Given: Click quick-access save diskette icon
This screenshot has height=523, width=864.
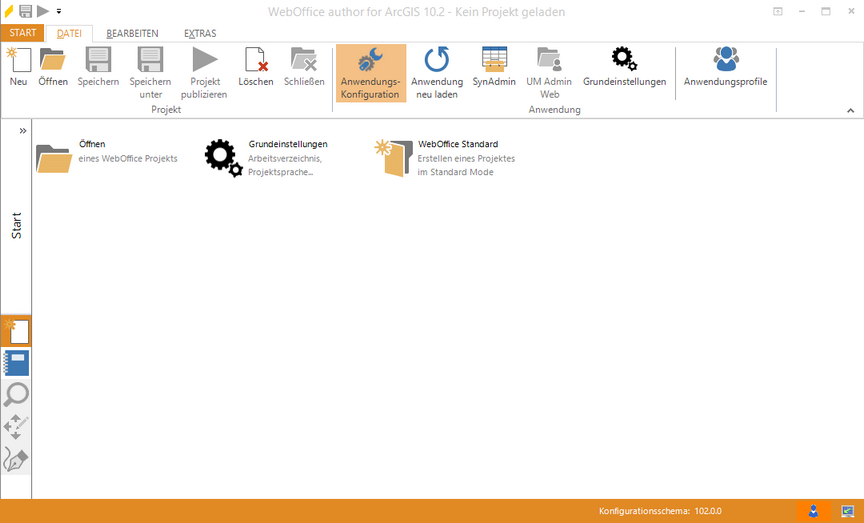Looking at the screenshot, I should (25, 10).
